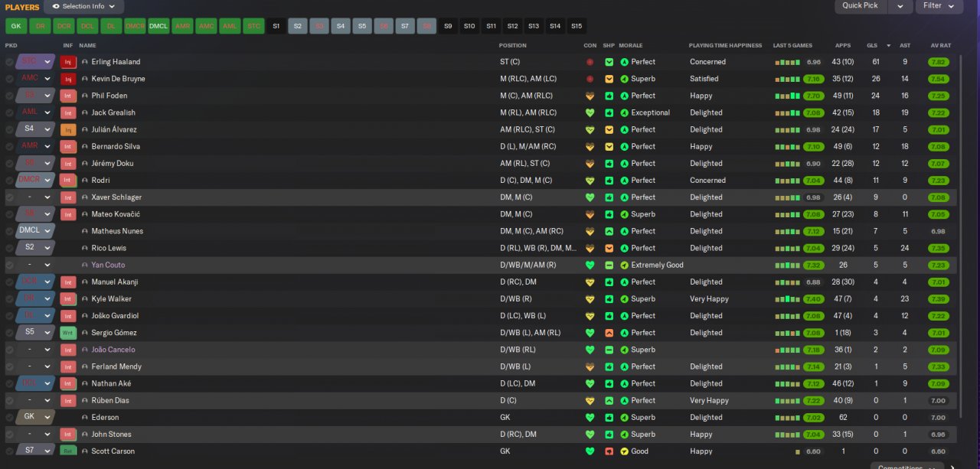
Task: Click the match sharpness icon for Kevin De Bruyne
Action: coord(609,79)
